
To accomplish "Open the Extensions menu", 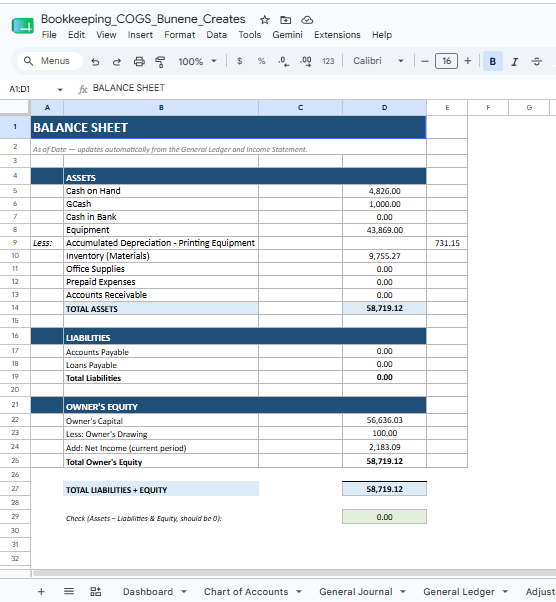I will point(337,35).
